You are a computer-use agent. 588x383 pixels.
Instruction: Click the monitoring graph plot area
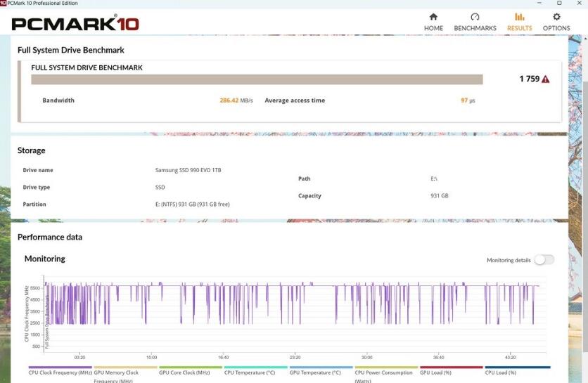pyautogui.click(x=295, y=316)
